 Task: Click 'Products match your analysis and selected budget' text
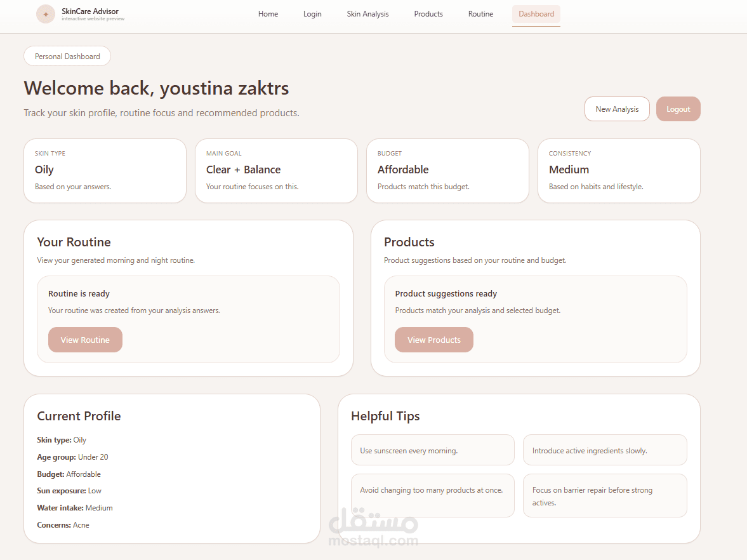(x=478, y=310)
